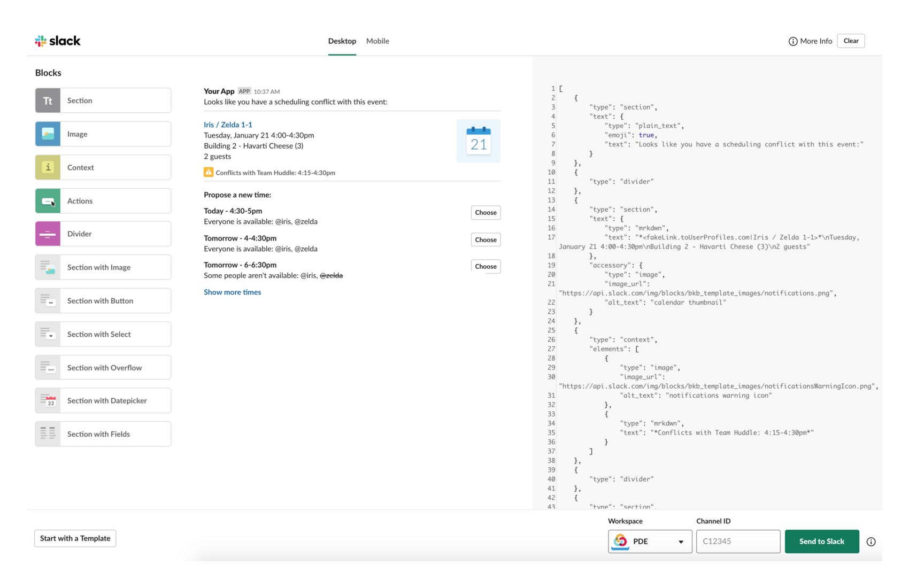This screenshot has height=588, width=909.
Task: Click the "alt_text": "calendar thumbnail" JSON line
Action: (666, 303)
